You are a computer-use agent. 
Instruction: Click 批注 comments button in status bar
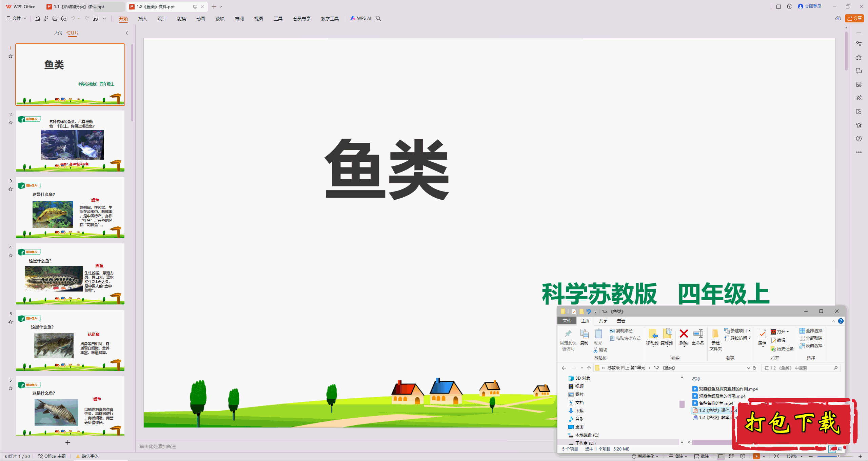click(702, 456)
